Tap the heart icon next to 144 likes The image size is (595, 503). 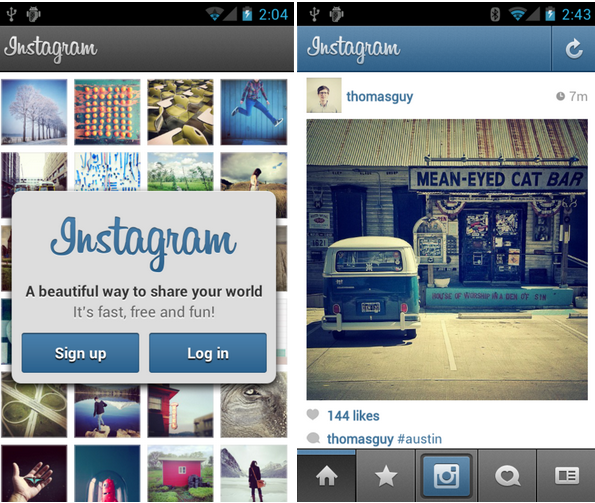pos(313,415)
